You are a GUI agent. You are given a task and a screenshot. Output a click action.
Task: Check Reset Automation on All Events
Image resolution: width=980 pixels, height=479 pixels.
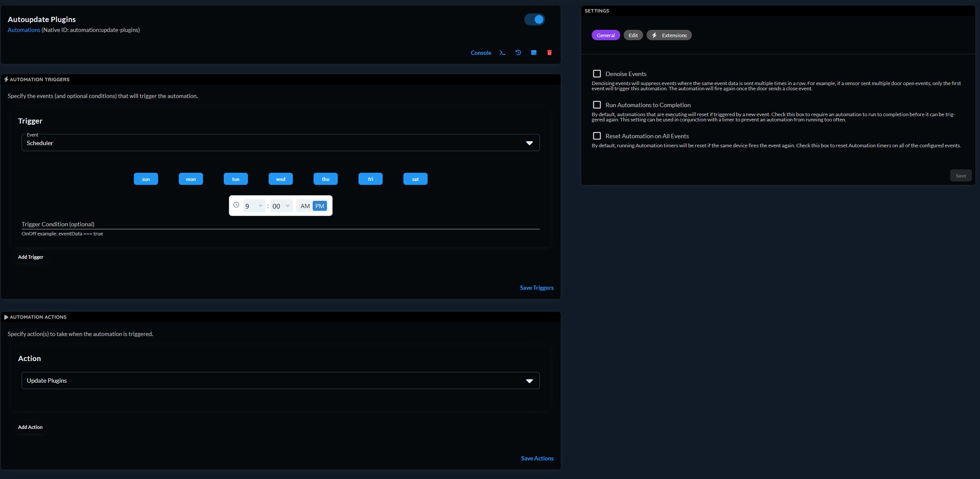597,136
